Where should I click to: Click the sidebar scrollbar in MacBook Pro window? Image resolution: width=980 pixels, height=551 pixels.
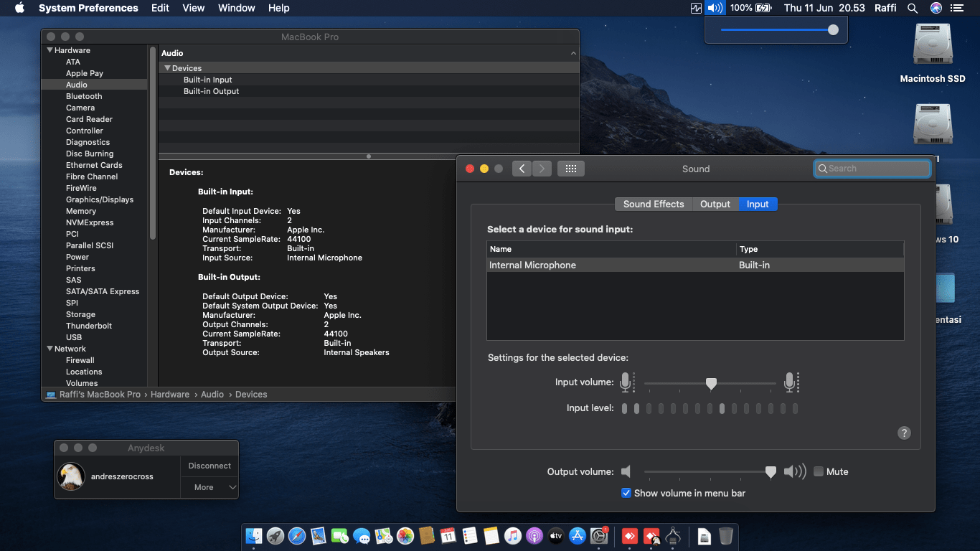(x=152, y=143)
